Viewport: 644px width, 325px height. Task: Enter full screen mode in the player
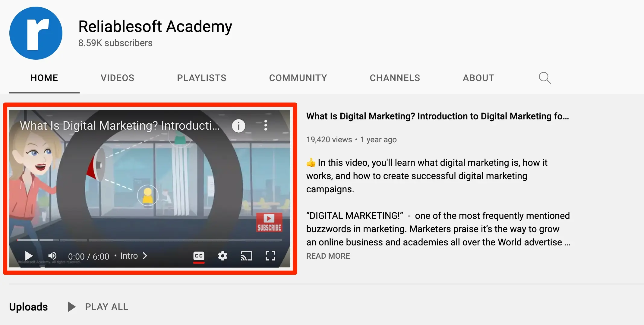click(270, 256)
